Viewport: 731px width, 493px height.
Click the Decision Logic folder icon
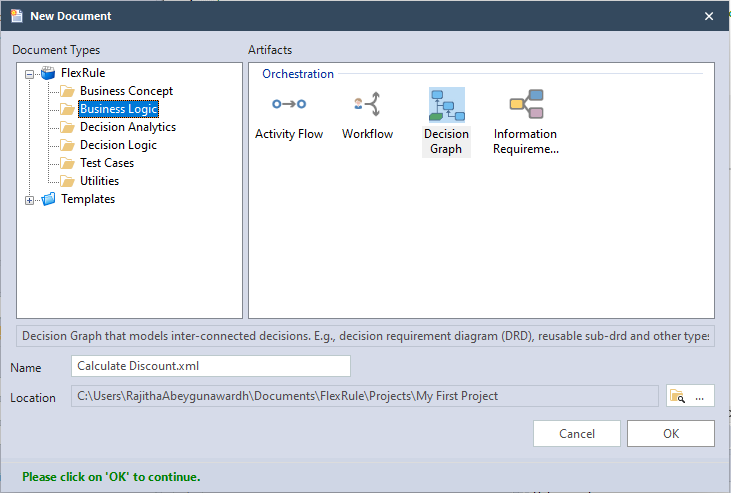(68, 145)
